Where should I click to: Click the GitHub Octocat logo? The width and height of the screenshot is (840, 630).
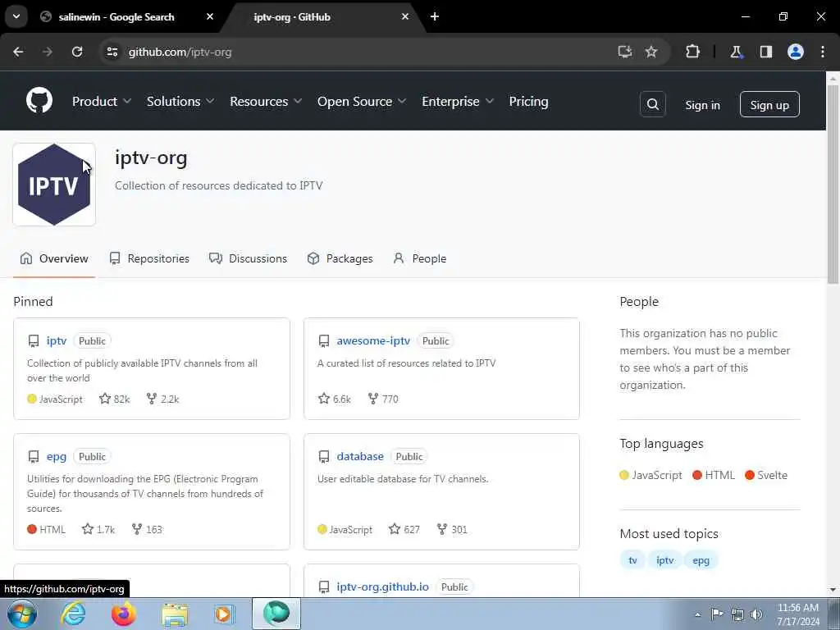39,100
